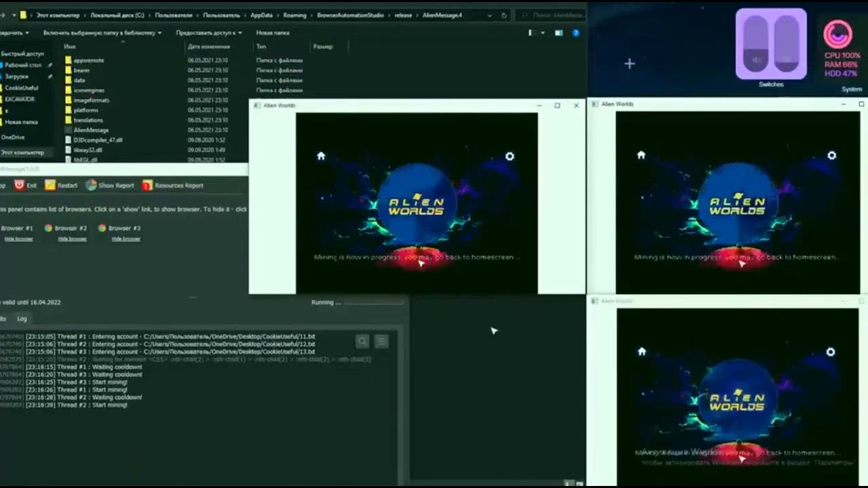Click the home icon in the middle Alien Worlds window
Viewport: 868px width, 488px height.
click(321, 156)
